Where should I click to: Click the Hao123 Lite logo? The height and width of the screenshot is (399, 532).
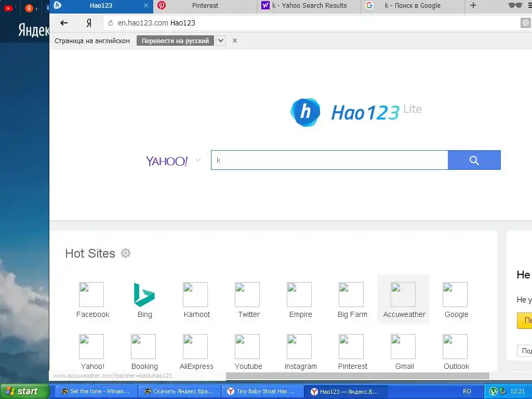click(x=356, y=112)
